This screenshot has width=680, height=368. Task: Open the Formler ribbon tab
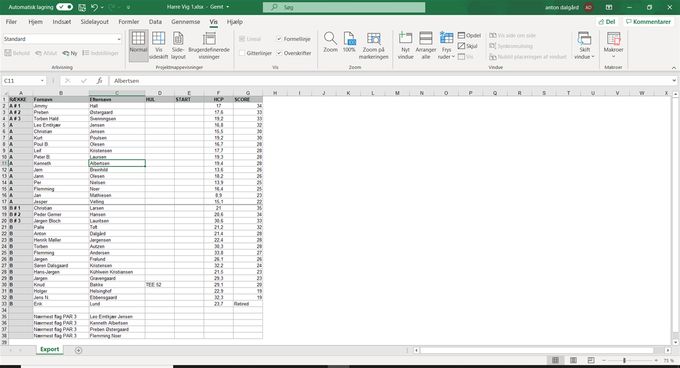pyautogui.click(x=129, y=22)
